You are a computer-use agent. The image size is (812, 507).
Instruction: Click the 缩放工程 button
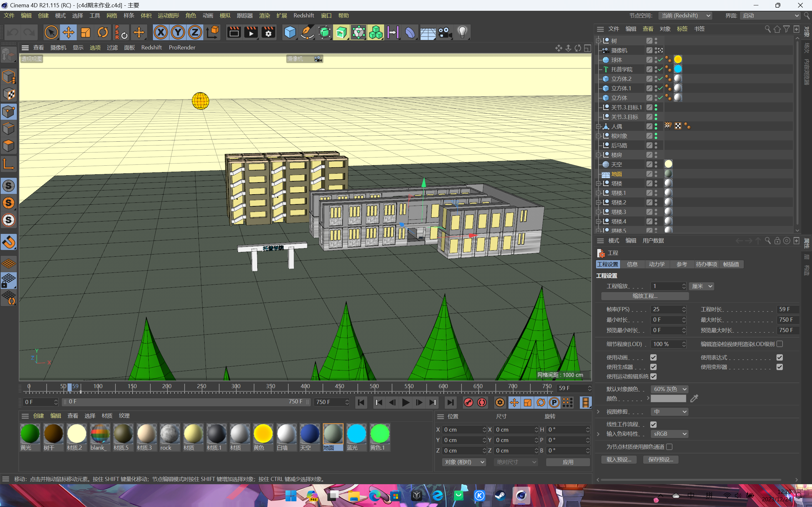[x=645, y=296]
